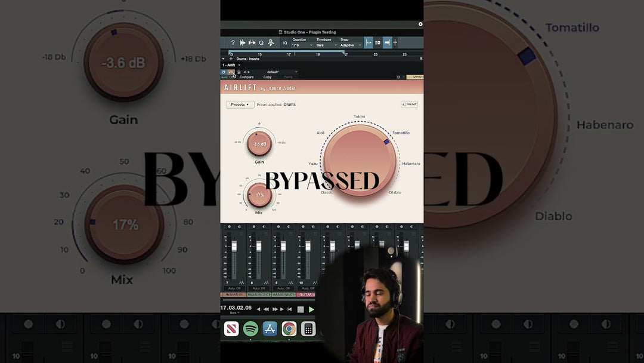Toggle the plugin bypass button
Image resolution: width=644 pixels, height=363 pixels.
[x=231, y=72]
